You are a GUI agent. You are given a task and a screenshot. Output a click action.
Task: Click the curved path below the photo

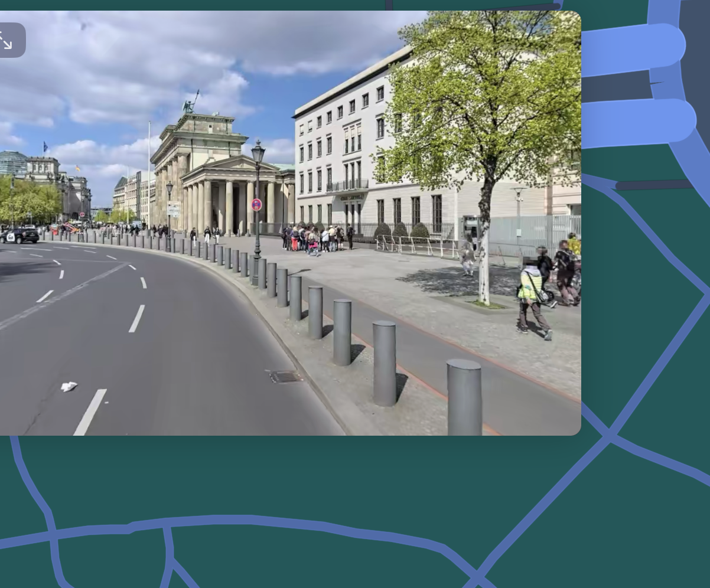pos(295,523)
